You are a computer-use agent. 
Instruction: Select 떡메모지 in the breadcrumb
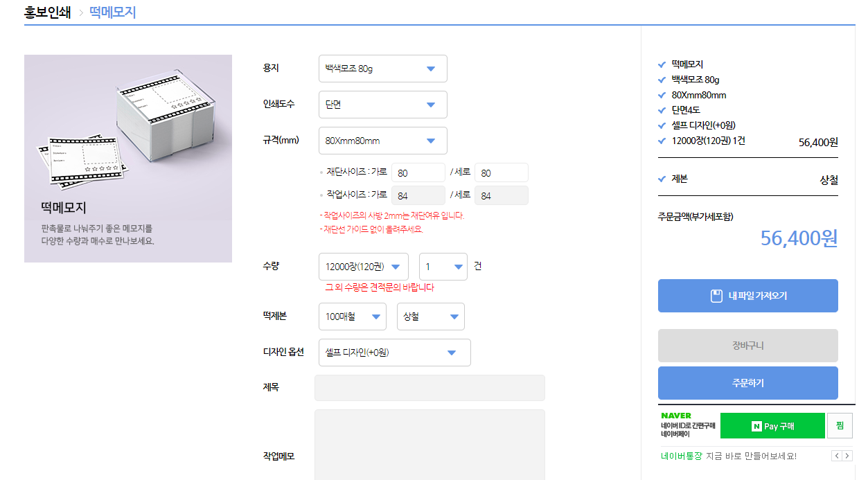tap(112, 12)
